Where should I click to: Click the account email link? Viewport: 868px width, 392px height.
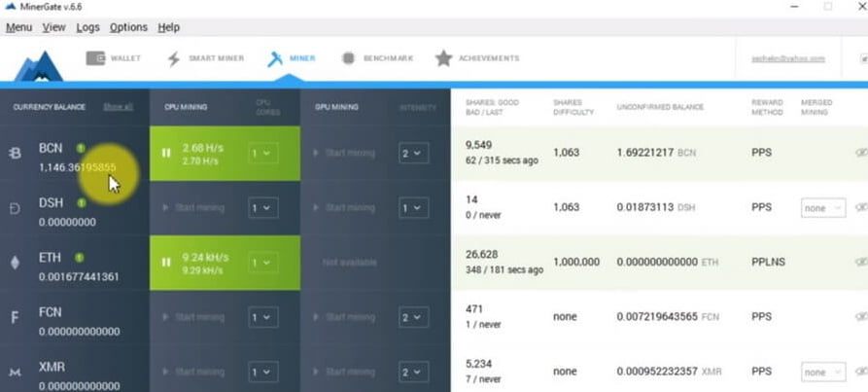tap(788, 58)
